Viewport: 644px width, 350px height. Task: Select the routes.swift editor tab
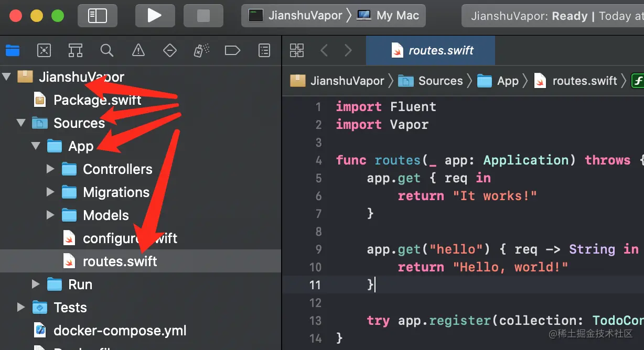coord(431,50)
